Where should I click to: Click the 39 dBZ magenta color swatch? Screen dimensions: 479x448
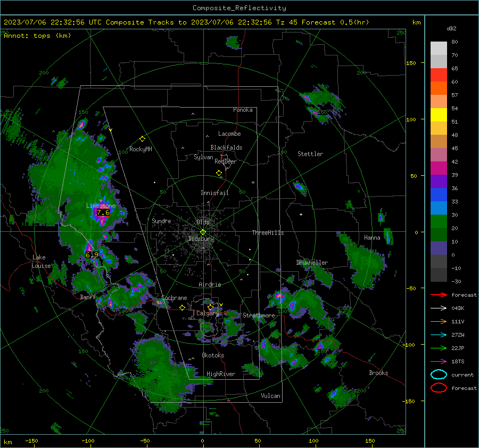(x=439, y=168)
